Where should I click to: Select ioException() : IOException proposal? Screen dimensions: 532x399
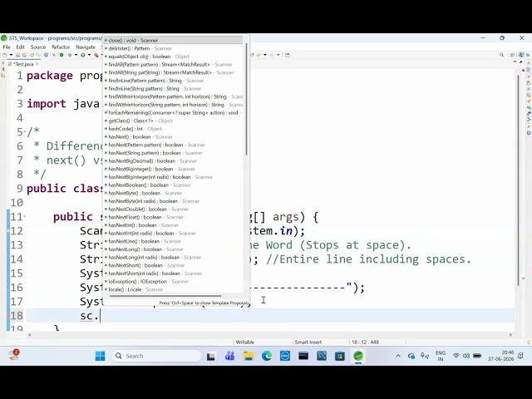pos(173,282)
